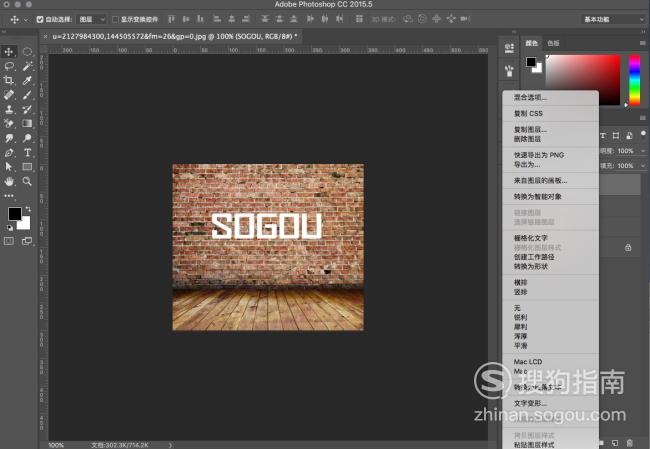Image resolution: width=650 pixels, height=449 pixels.
Task: Open the extra tools ellipsis menu
Action: tap(9, 196)
